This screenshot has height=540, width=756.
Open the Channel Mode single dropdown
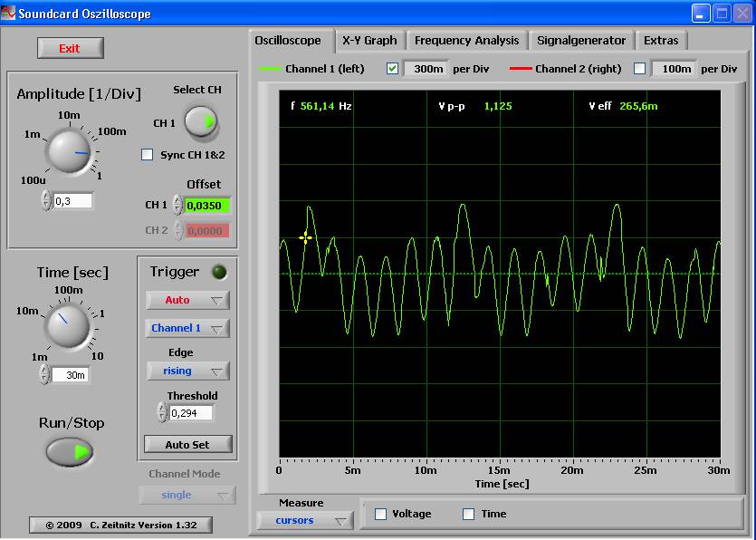[x=187, y=495]
